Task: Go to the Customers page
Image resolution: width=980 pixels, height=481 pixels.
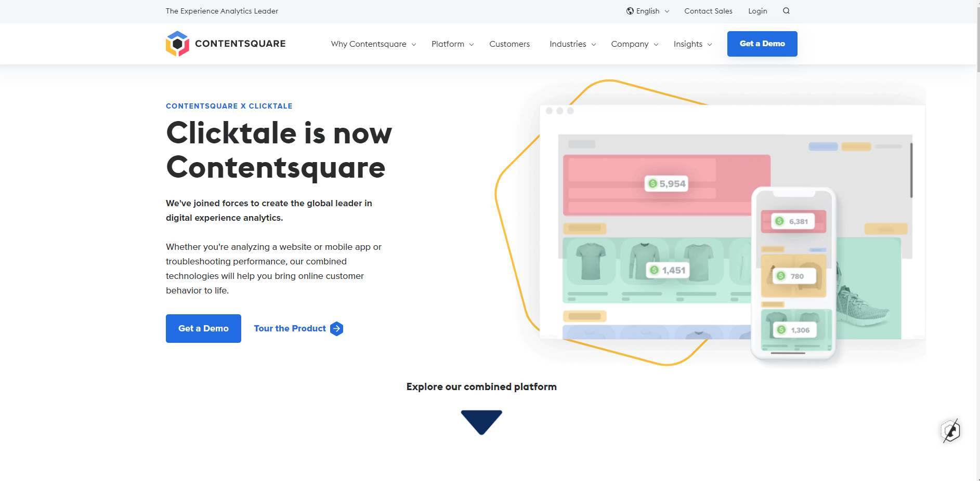Action: point(509,44)
